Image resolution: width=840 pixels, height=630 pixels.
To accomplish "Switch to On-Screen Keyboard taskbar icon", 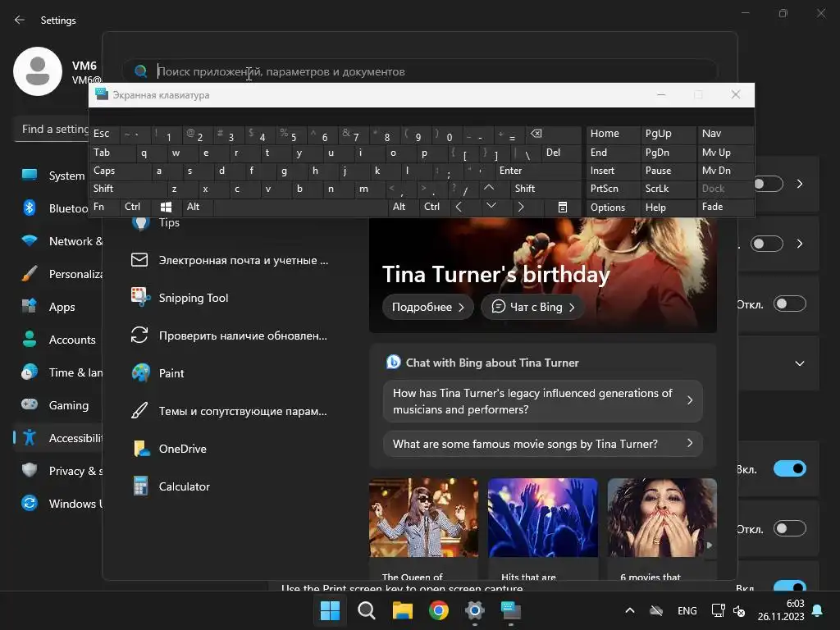I will [510, 610].
